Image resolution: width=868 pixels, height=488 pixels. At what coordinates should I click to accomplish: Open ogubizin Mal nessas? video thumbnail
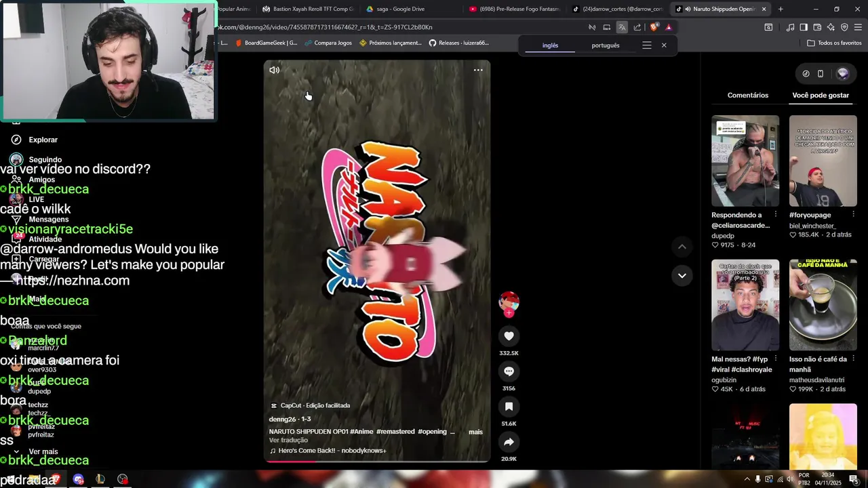pyautogui.click(x=745, y=305)
